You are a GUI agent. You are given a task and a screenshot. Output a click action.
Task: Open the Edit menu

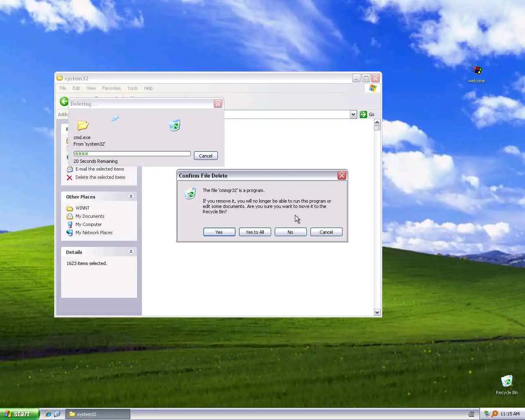point(76,88)
